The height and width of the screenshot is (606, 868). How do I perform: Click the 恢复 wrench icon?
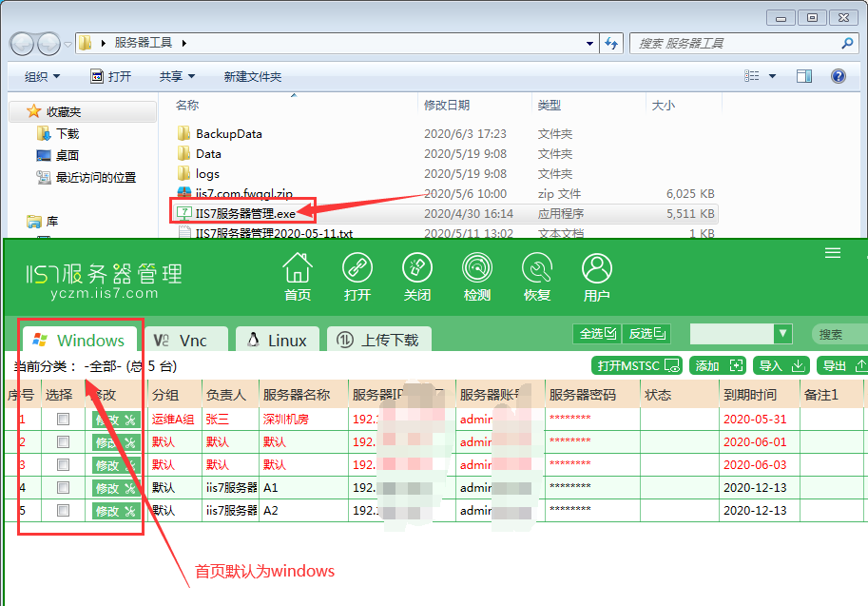(x=537, y=277)
